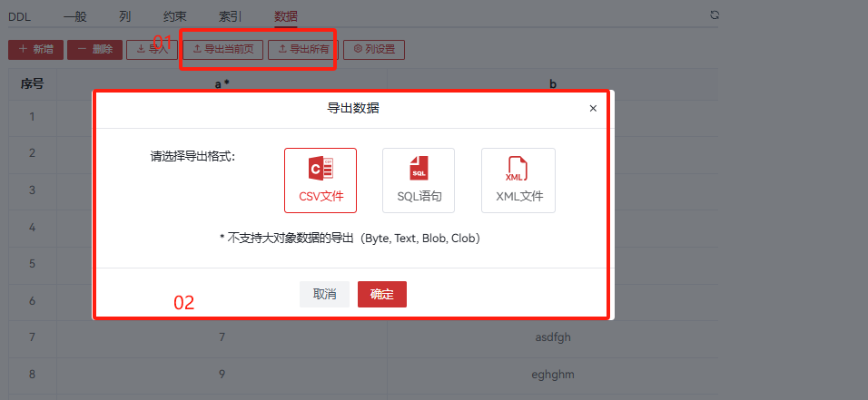This screenshot has width=868, height=400.
Task: Confirm the export with 确定
Action: (x=381, y=294)
